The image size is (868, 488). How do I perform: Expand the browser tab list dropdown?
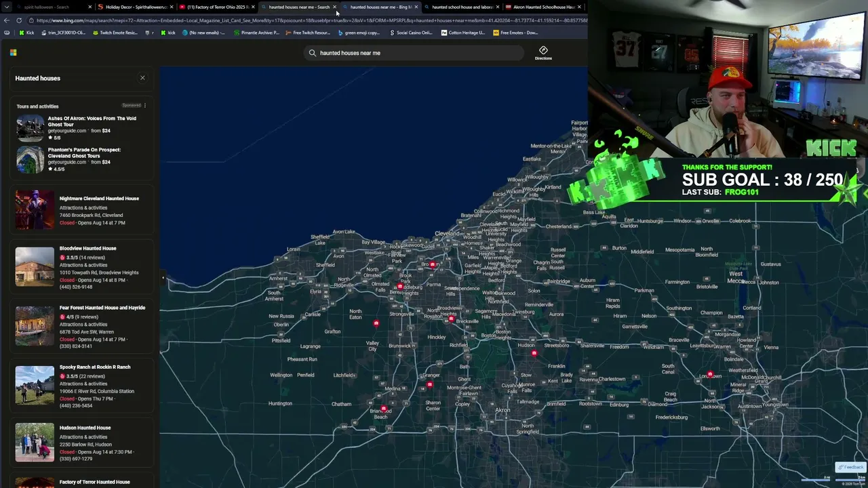(x=7, y=7)
